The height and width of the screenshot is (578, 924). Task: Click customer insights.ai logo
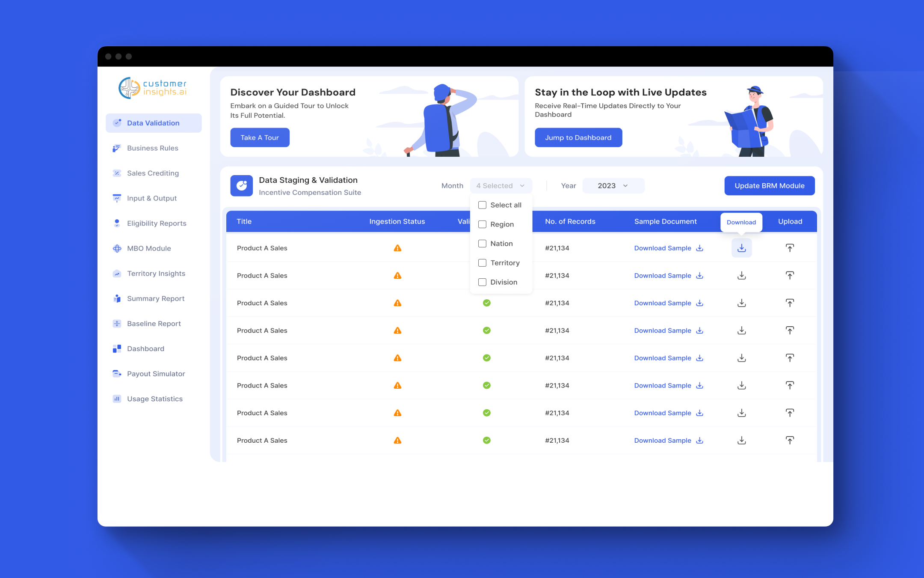[x=152, y=88]
